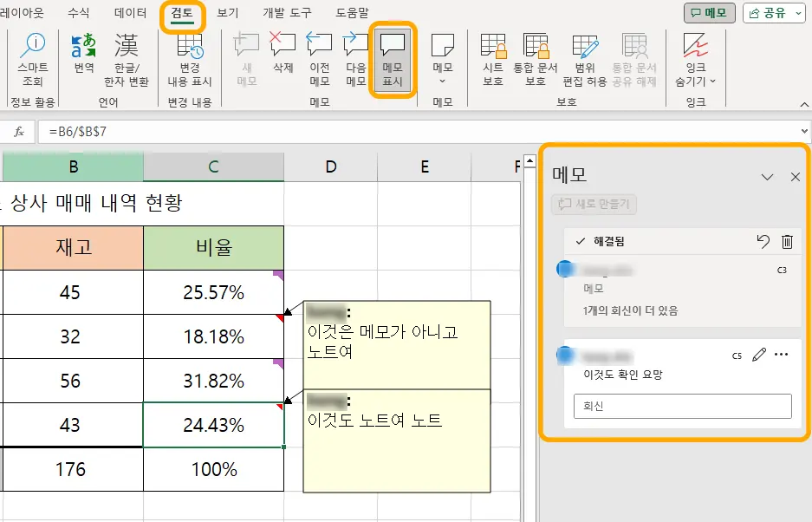Click the 회신 reply input field
Image resolution: width=812 pixels, height=522 pixels.
point(682,405)
